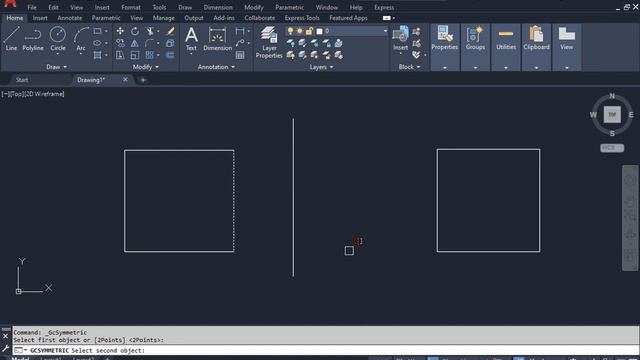This screenshot has width=640, height=360.
Task: Open the Express menu
Action: tap(384, 7)
